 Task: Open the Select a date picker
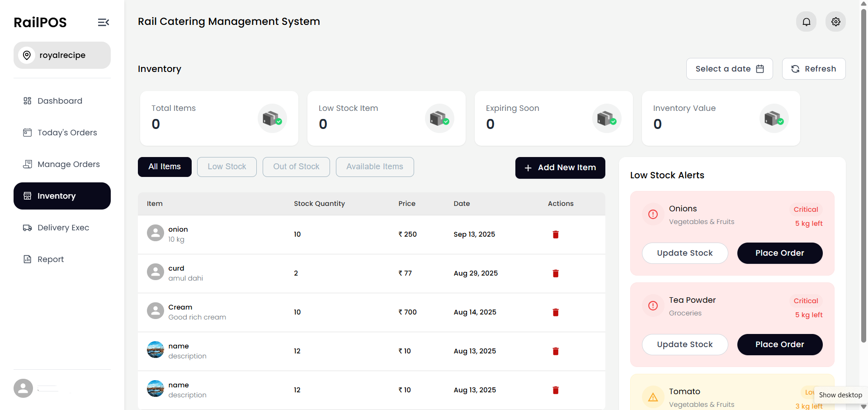(729, 69)
